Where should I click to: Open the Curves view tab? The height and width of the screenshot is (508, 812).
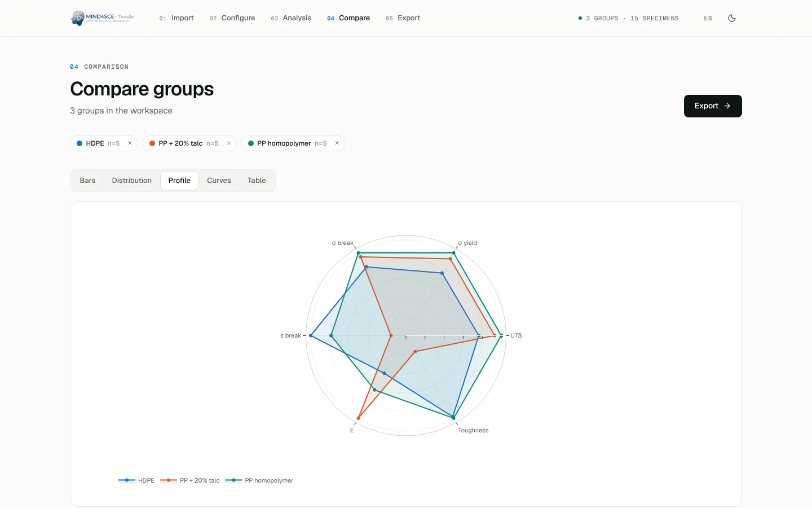point(219,181)
